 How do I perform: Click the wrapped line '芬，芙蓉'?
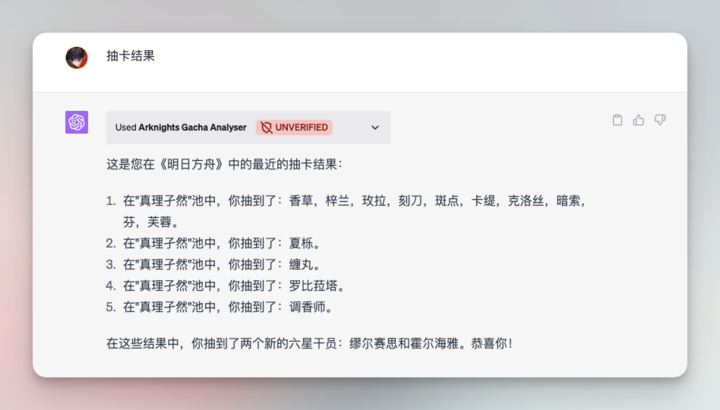[x=151, y=222]
